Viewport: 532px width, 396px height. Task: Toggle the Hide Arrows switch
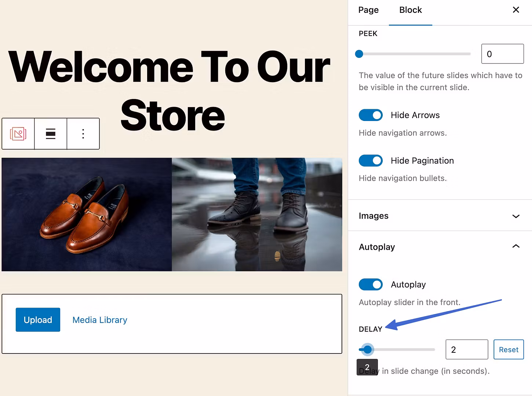point(371,115)
